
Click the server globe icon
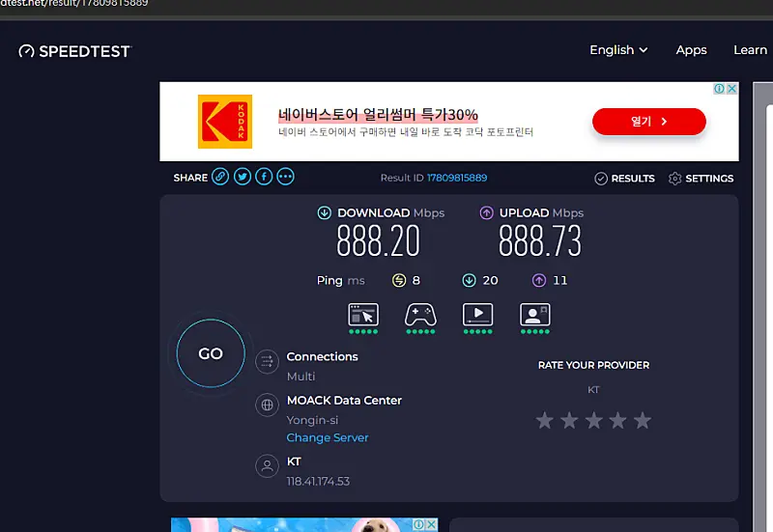[267, 406]
